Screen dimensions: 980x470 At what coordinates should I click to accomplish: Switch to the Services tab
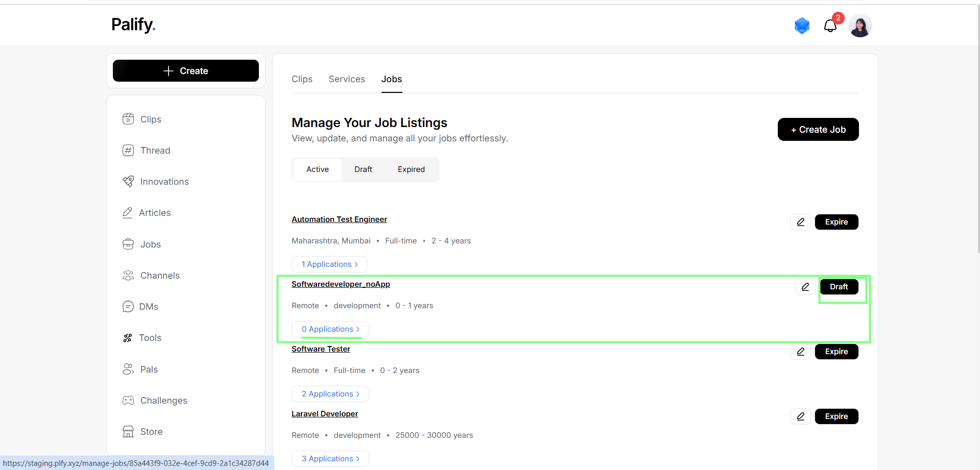347,79
